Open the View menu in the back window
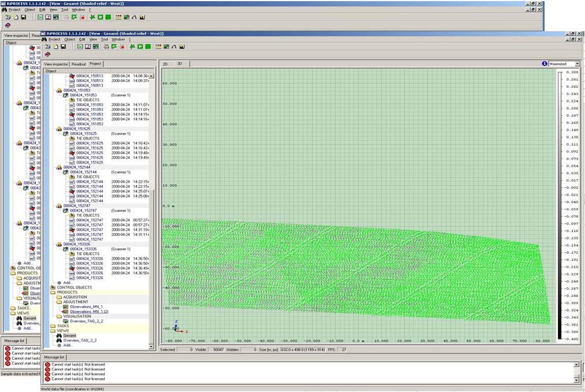The width and height of the screenshot is (585, 392). (53, 10)
